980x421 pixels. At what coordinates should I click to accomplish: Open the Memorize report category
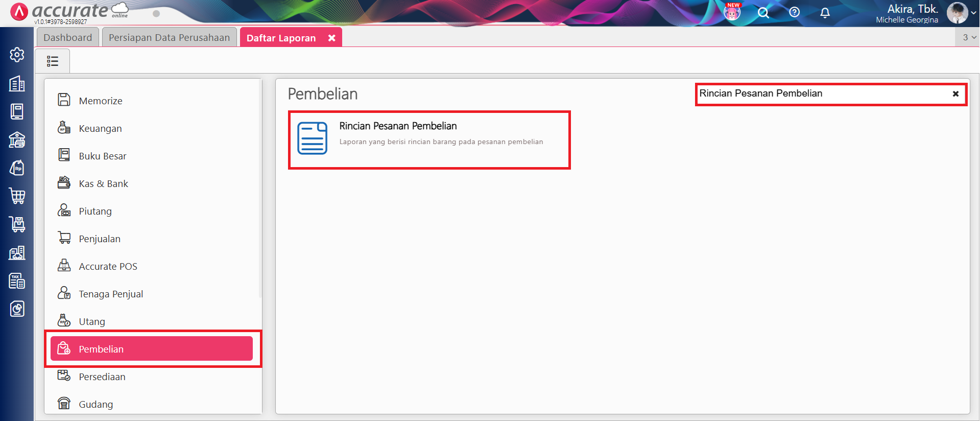(x=101, y=101)
